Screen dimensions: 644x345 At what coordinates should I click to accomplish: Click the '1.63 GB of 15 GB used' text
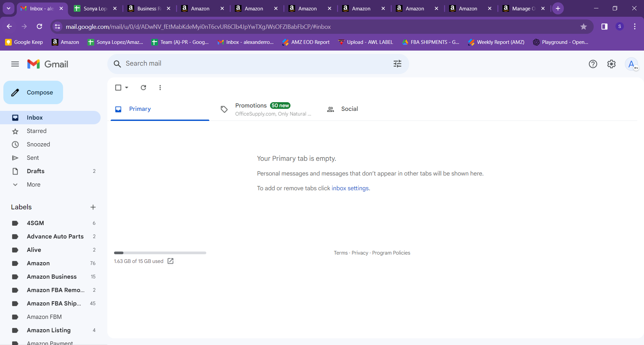click(x=139, y=261)
